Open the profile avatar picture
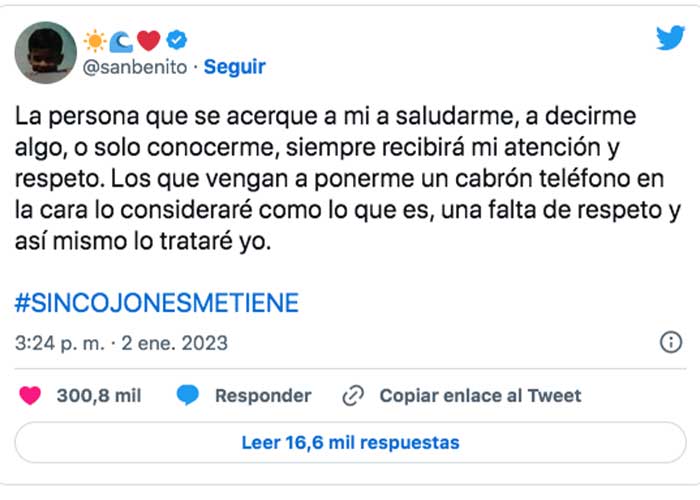 point(46,53)
